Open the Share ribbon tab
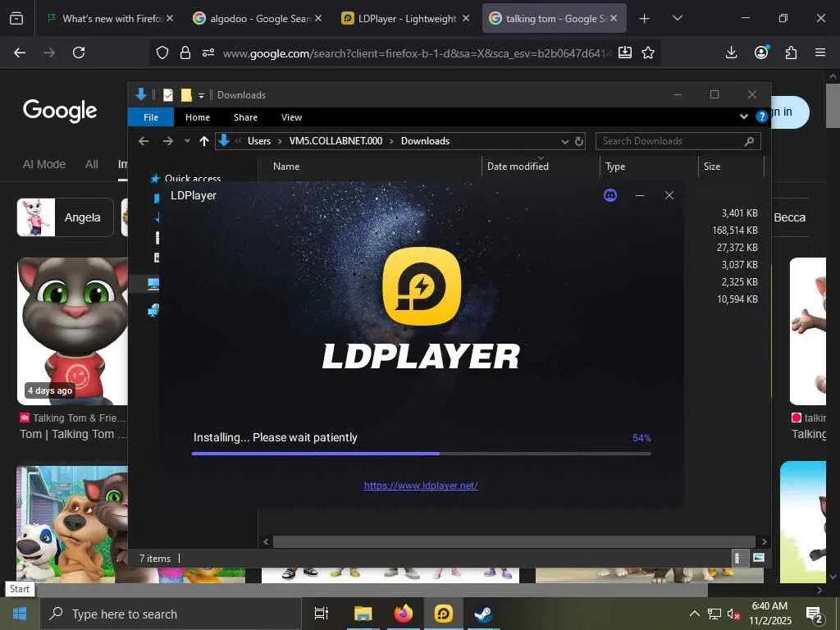 click(245, 117)
